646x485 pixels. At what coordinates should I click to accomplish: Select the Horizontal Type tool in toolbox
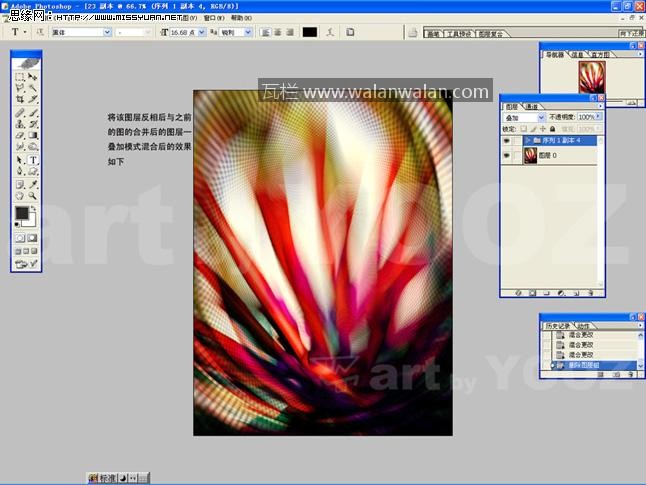[33, 160]
